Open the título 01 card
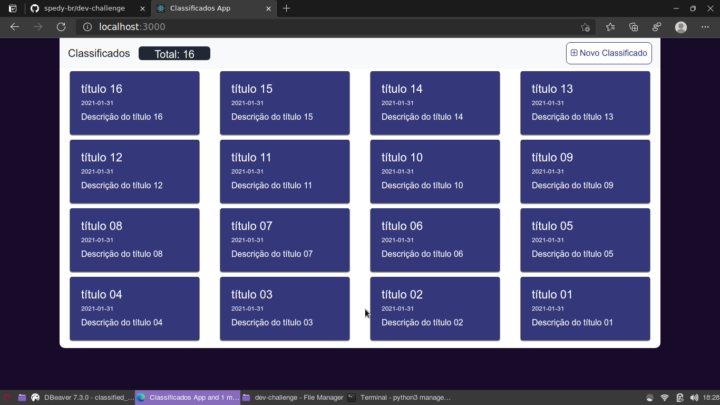The image size is (720, 405). click(585, 308)
